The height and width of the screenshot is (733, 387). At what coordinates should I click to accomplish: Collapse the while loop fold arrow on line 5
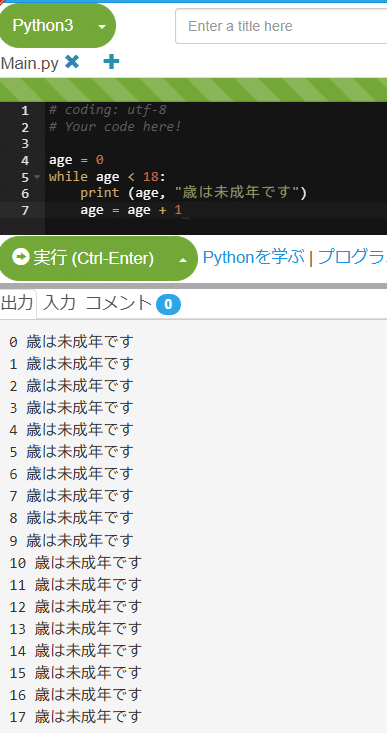coord(37,177)
